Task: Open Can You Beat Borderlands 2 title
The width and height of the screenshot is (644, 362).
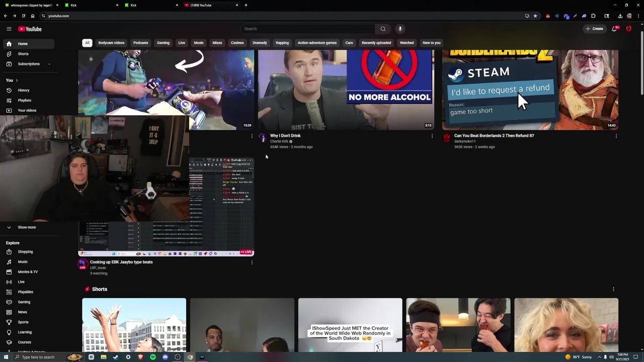Action: pyautogui.click(x=494, y=136)
